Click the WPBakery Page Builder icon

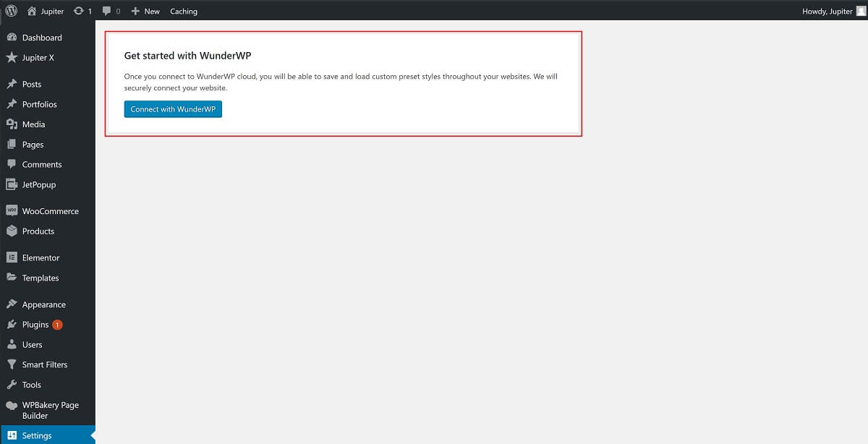tap(12, 406)
